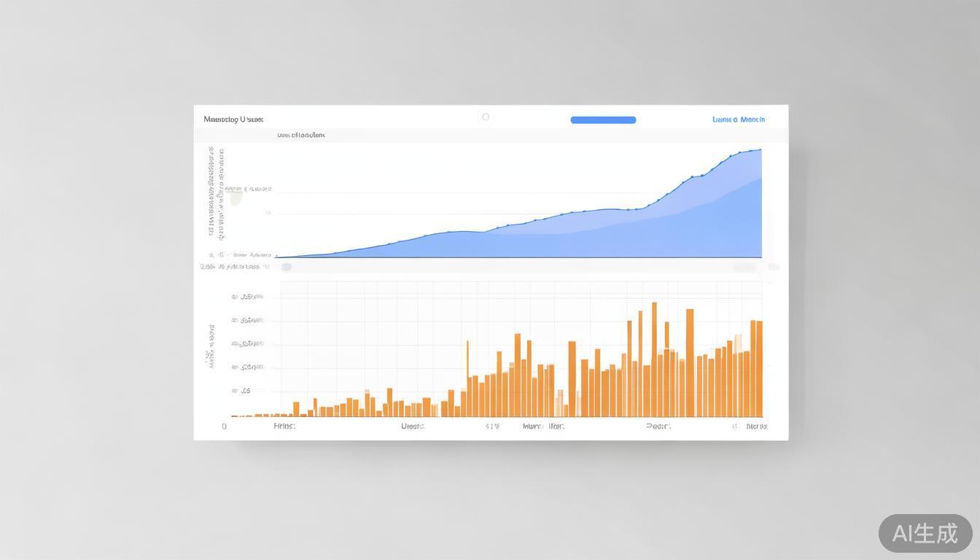Click the '0' origin label of bar chart
Viewport: 980px width, 560px height.
(x=224, y=427)
